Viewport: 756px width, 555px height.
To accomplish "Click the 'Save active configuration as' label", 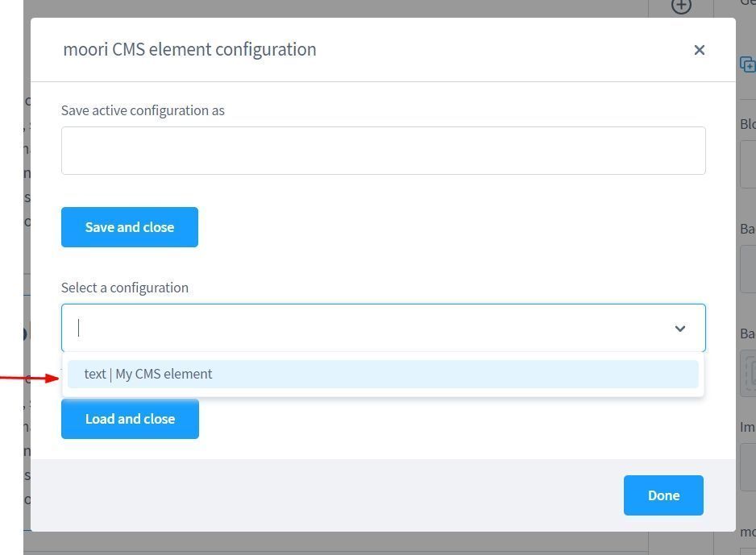I will pyautogui.click(x=143, y=110).
